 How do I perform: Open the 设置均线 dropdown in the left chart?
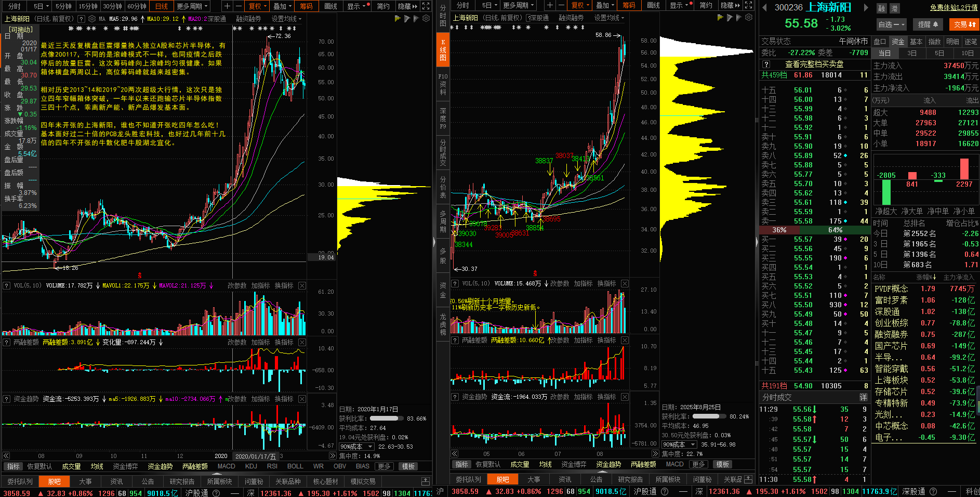(286, 19)
